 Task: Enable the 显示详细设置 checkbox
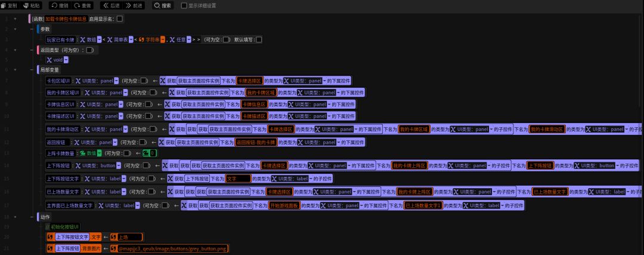click(184, 6)
